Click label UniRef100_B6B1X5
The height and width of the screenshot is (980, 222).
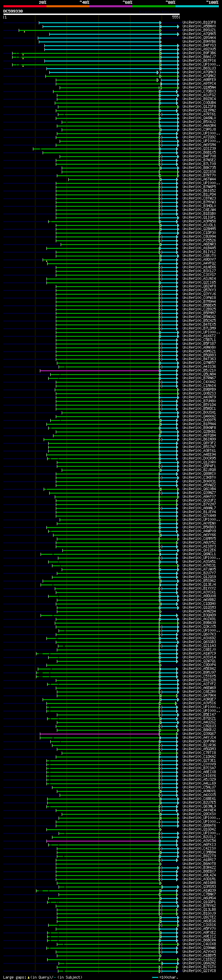coord(199,153)
